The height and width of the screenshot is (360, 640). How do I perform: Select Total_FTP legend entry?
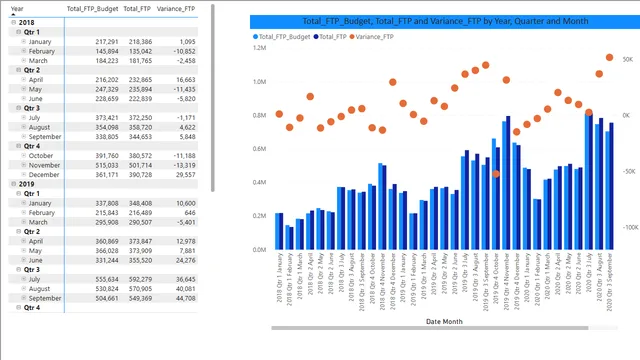(x=330, y=37)
